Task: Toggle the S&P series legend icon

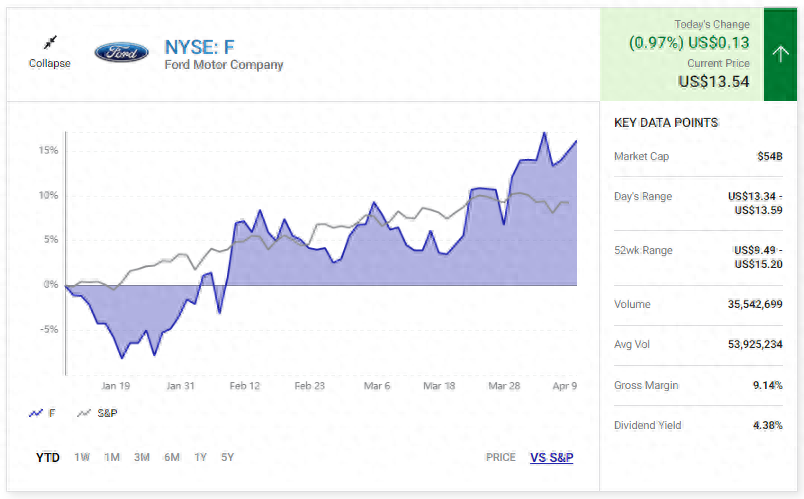Action: point(84,413)
